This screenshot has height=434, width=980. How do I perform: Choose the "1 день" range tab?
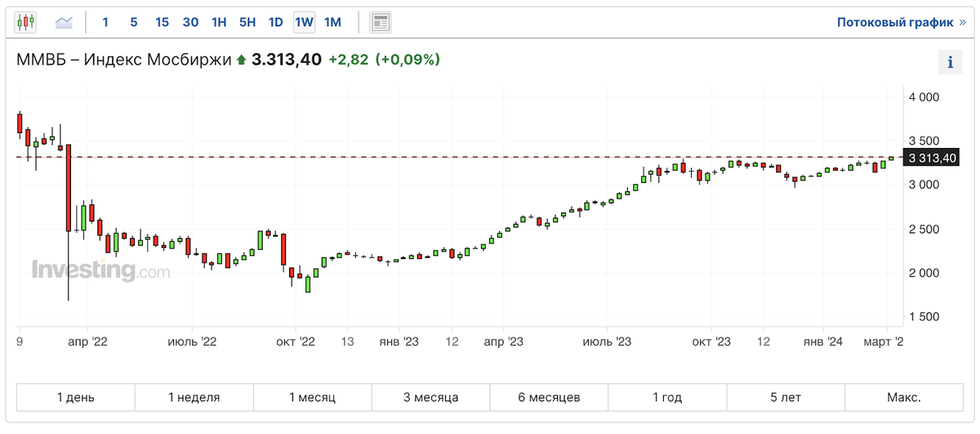point(76,397)
